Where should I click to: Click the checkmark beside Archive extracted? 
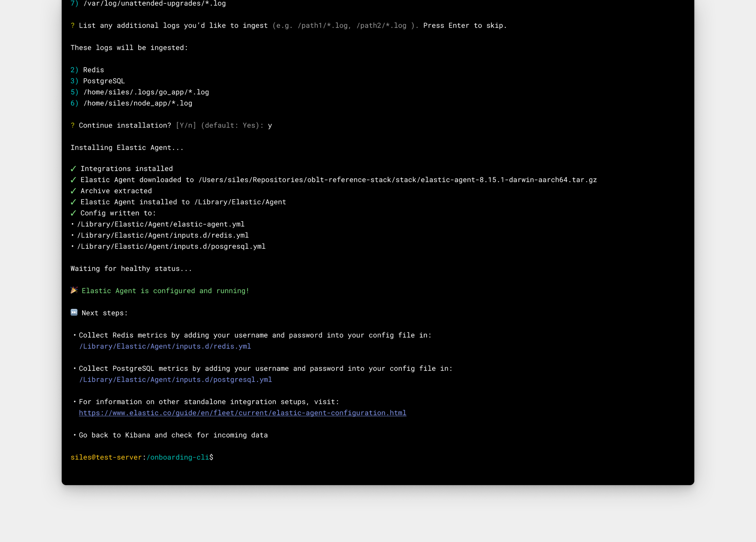73,191
